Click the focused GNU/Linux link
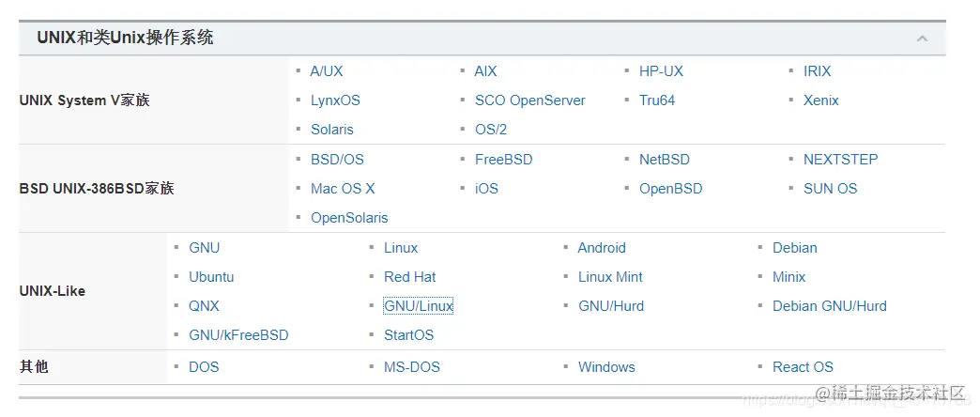 pyautogui.click(x=418, y=306)
